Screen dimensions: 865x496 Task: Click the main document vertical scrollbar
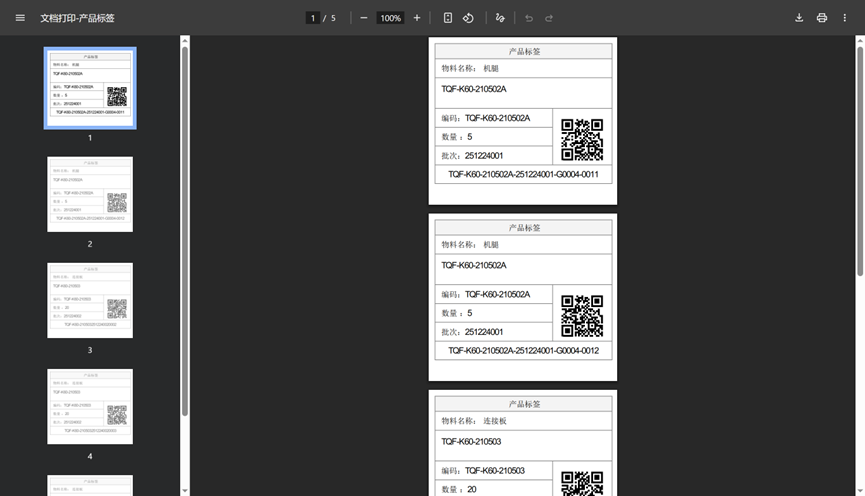pos(860,160)
